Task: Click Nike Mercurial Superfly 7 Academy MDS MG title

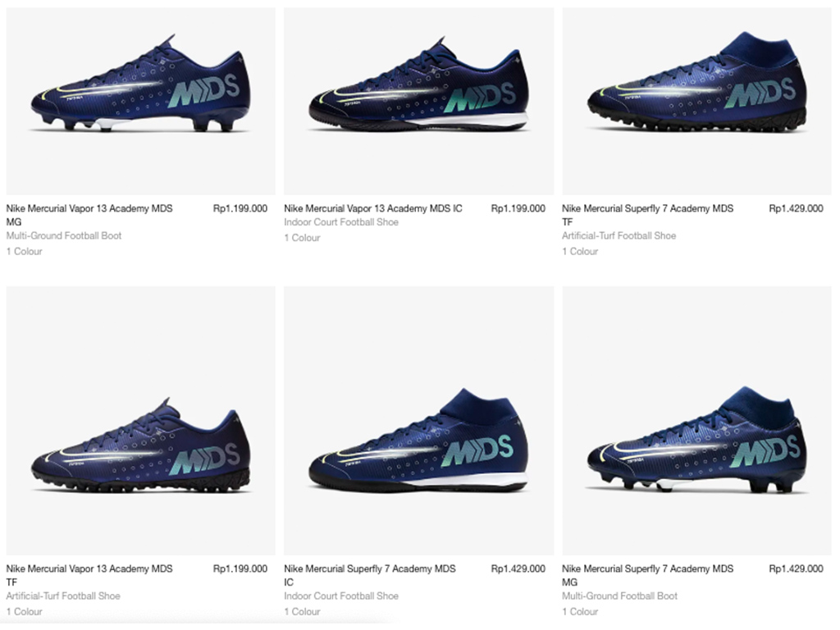Action: pos(648,575)
